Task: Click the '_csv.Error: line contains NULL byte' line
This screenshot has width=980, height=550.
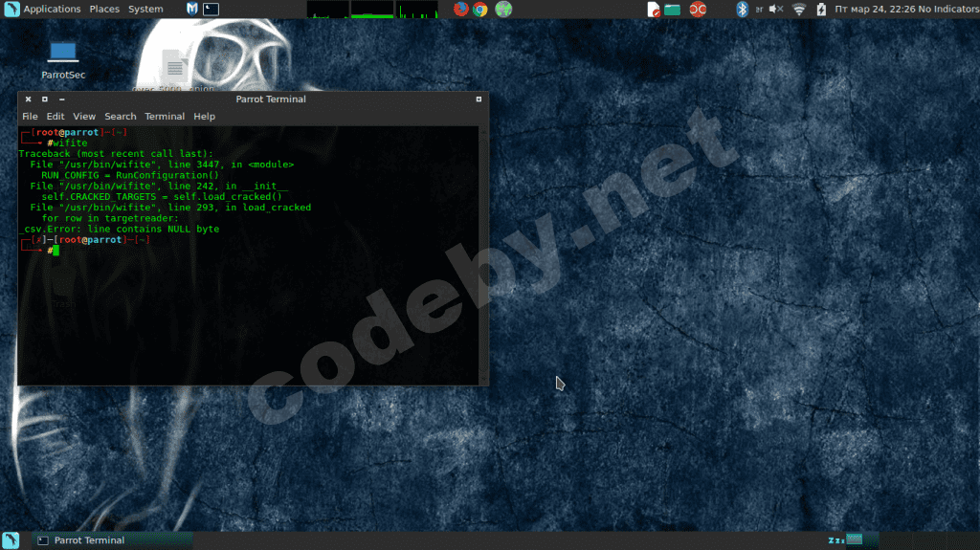Action: pyautogui.click(x=120, y=229)
